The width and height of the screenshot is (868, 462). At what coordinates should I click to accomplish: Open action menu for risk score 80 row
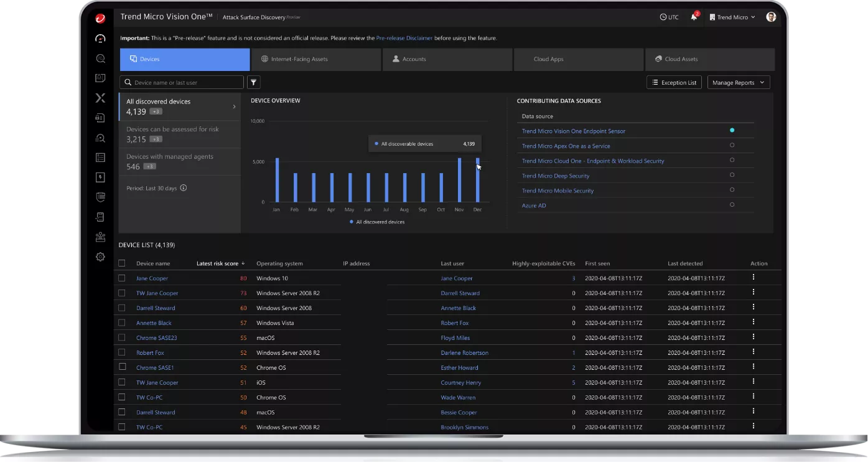point(754,277)
